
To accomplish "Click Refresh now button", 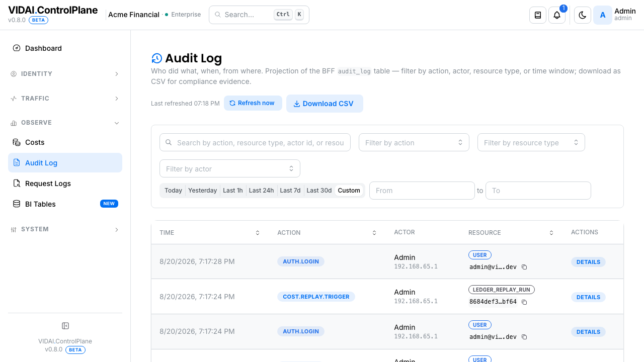I will coord(253,103).
